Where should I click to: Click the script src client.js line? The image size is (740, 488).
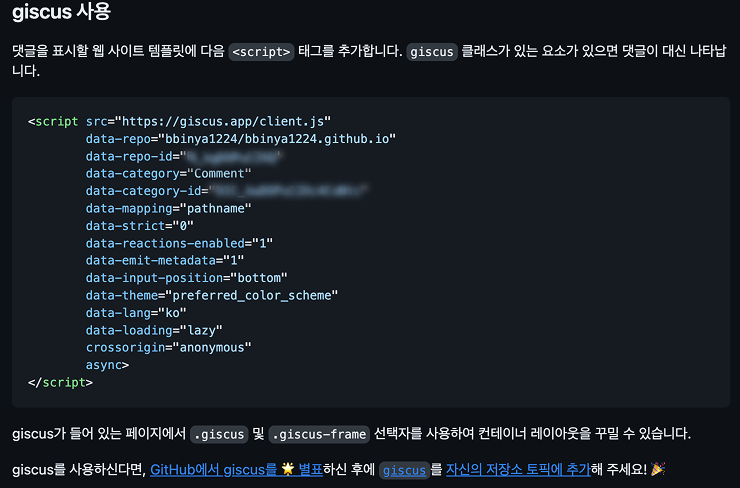179,121
